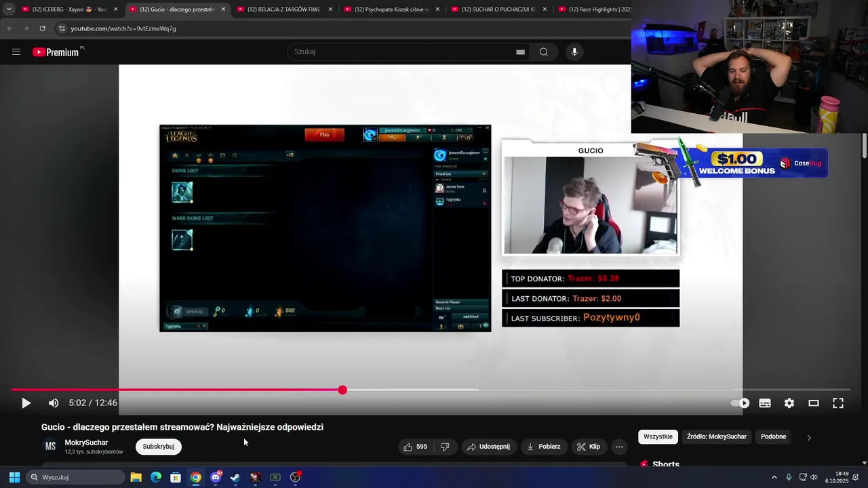
Task: Select the Źródło: MokrySuchar chip
Action: (717, 436)
